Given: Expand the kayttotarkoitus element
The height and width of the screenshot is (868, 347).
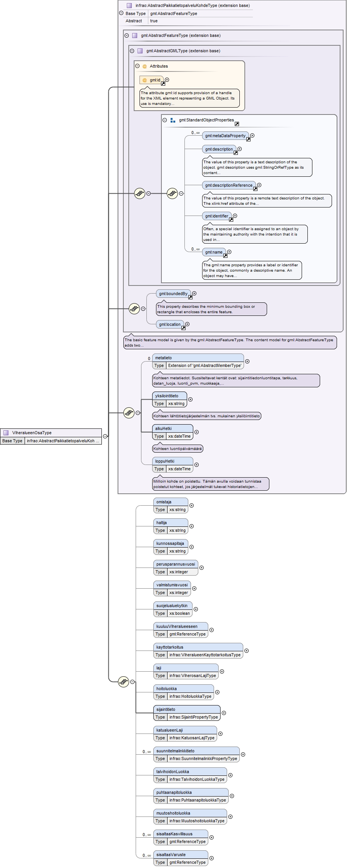Looking at the screenshot, I should pyautogui.click(x=246, y=651).
